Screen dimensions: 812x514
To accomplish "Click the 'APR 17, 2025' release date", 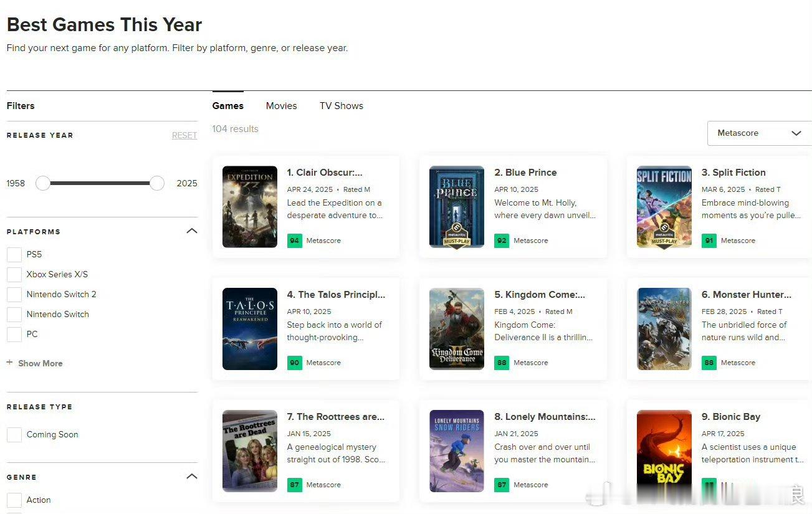I will (x=723, y=434).
